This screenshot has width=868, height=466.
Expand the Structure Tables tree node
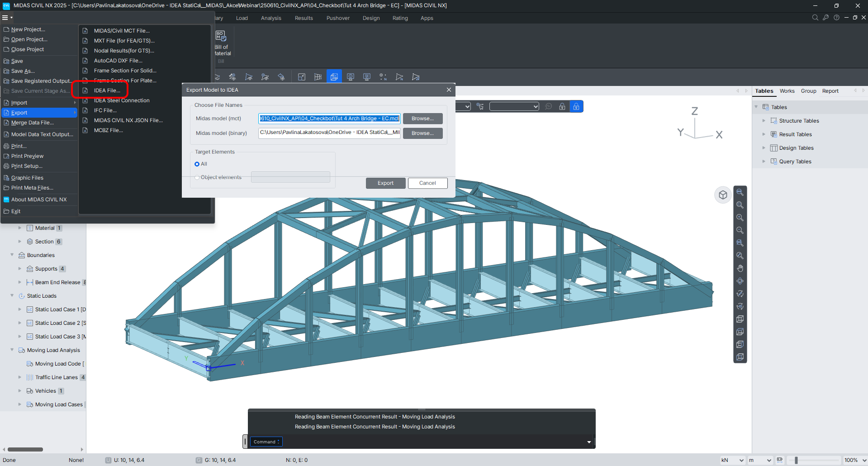764,121
